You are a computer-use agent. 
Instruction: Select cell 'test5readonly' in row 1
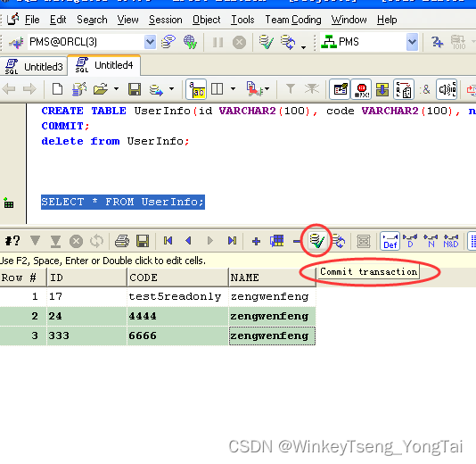(177, 296)
